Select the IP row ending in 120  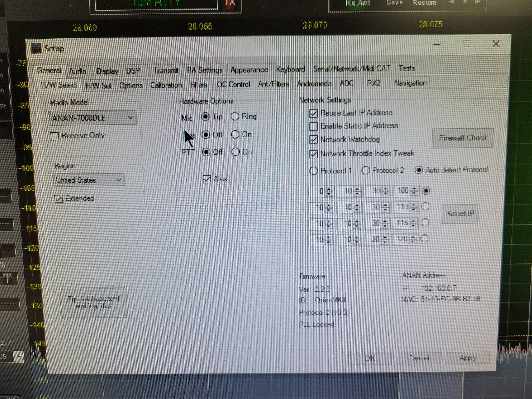[x=424, y=239]
